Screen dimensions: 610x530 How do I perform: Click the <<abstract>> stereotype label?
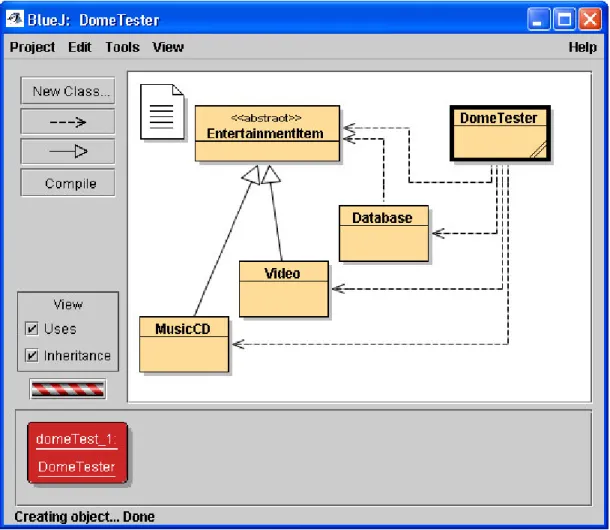coord(266,118)
